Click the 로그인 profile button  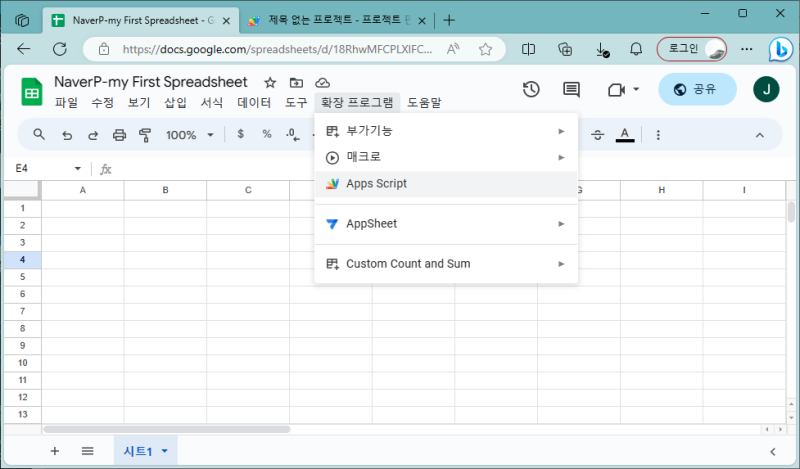click(x=692, y=49)
